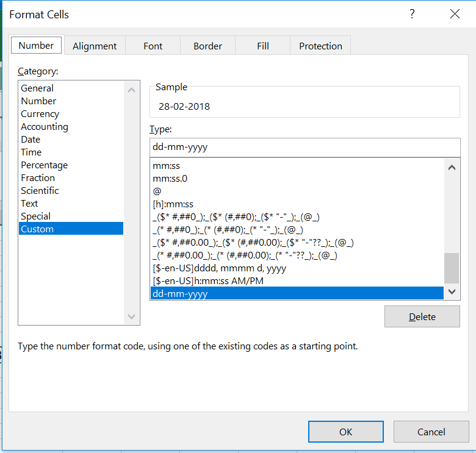Open the Border tab
Image resolution: width=476 pixels, height=453 pixels.
point(207,46)
